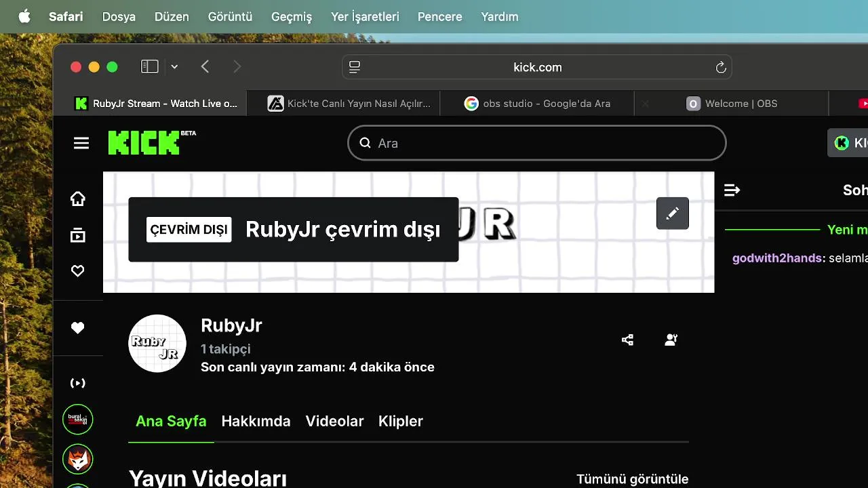Image resolution: width=868 pixels, height=488 pixels.
Task: Click the green KICK logo
Action: [x=144, y=142]
